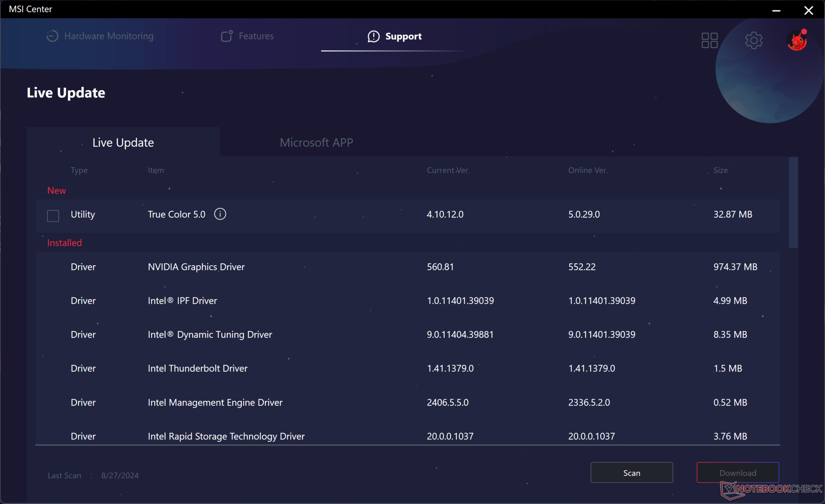Viewport: 825px width, 504px height.
Task: Click online version 552.22
Action: (582, 267)
